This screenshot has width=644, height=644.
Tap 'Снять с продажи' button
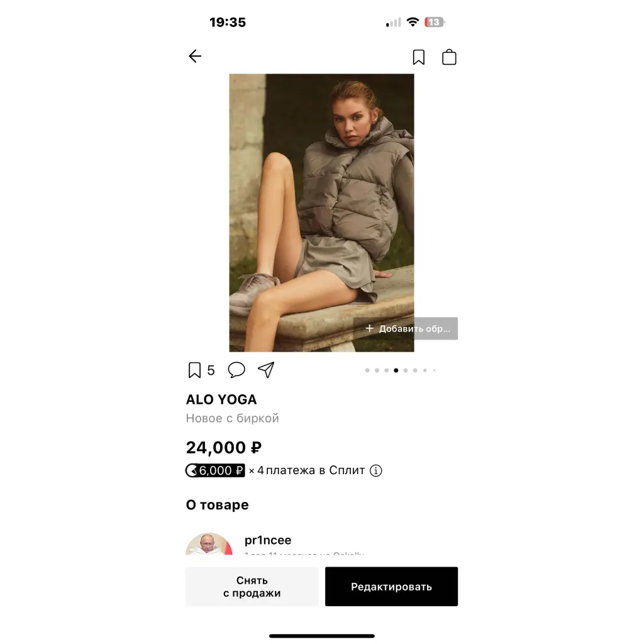[x=252, y=587]
